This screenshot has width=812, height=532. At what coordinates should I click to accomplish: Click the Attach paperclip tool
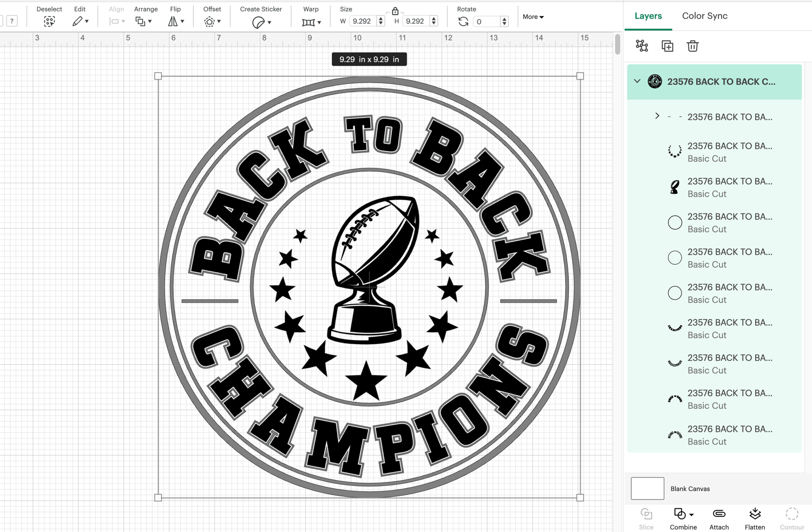coord(719,518)
